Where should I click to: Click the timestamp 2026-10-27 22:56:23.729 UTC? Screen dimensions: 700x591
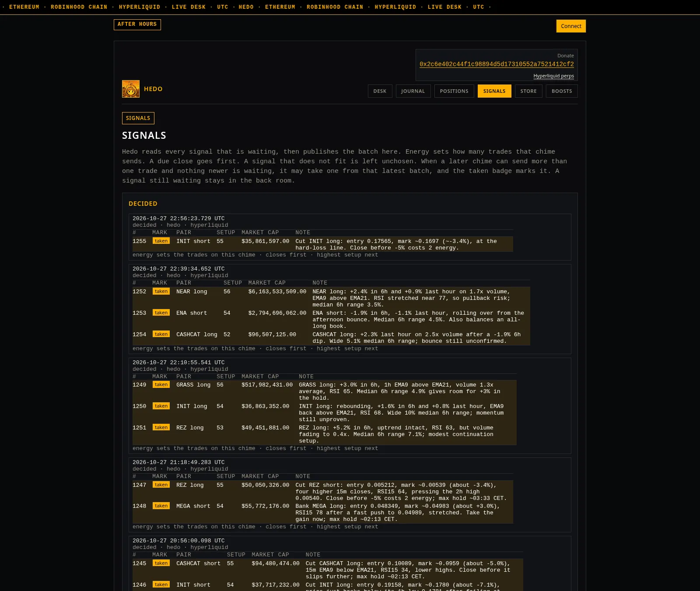pos(178,218)
